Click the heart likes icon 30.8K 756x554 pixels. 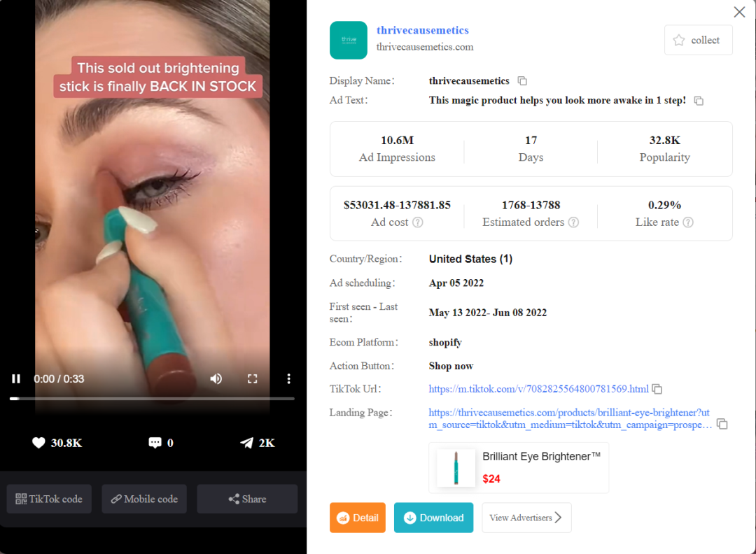38,443
